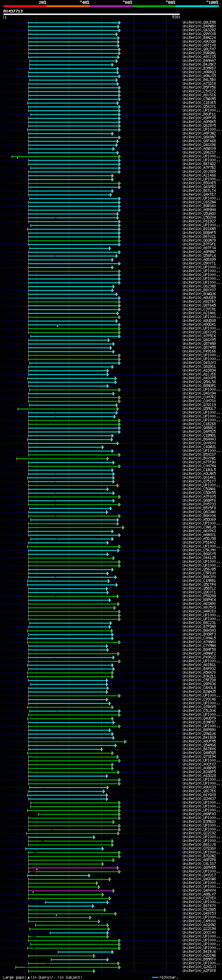Open hit UniRef100_Q43292
Image resolution: width=222 pixels, height=980 pixels.
pos(199,30)
